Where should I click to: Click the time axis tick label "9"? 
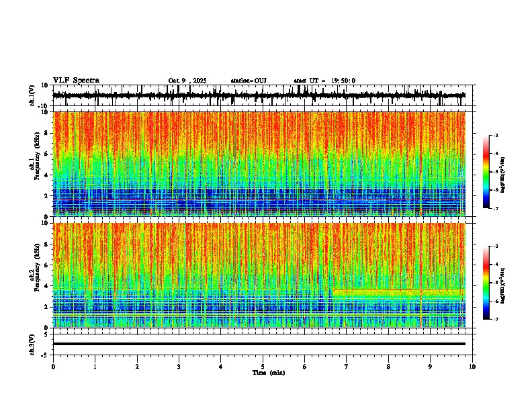430,367
